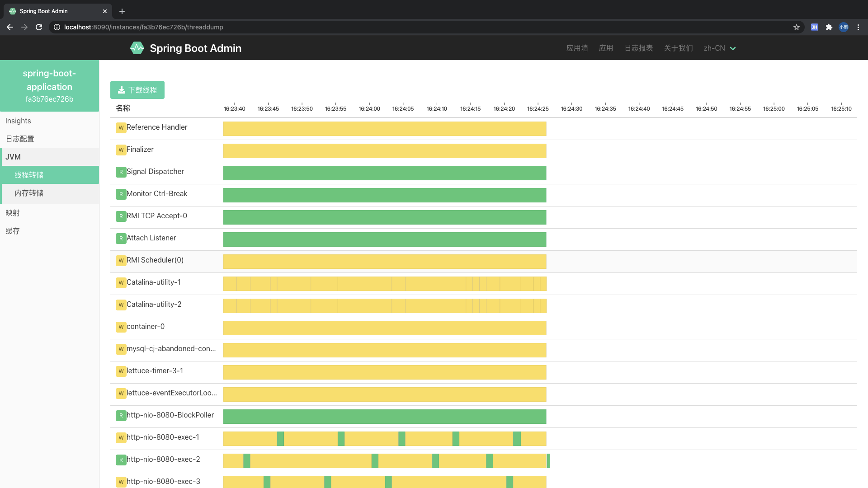This screenshot has height=488, width=868.
Task: Click the Reference Handler timeline bar
Action: click(x=385, y=129)
